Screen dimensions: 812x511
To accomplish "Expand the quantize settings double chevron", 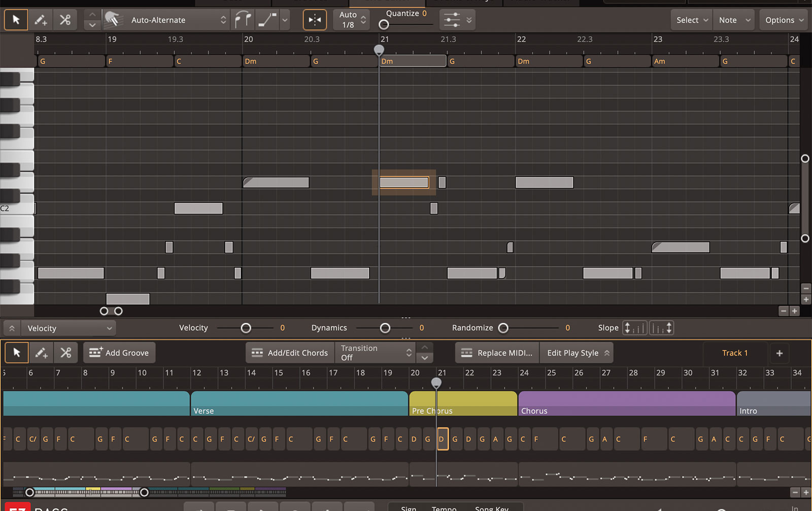I will 469,20.
